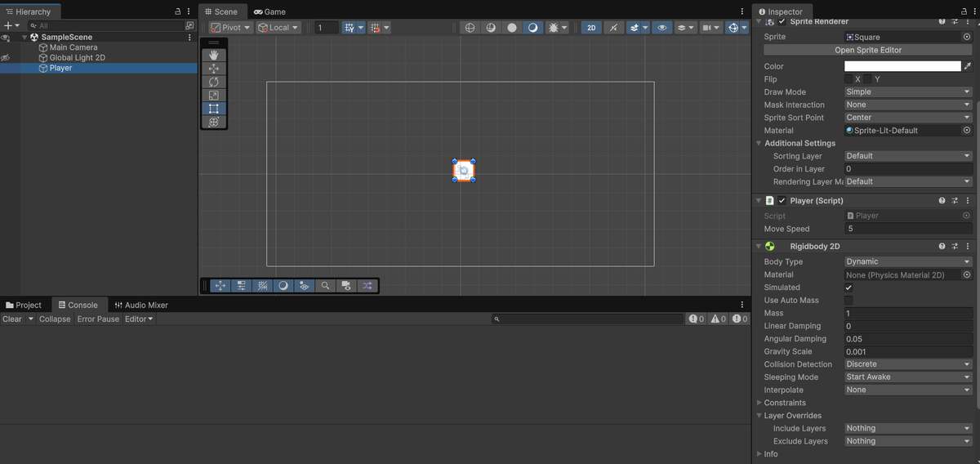Click the Move Speed value field
Screen dimensions: 980x464
pyautogui.click(x=908, y=229)
